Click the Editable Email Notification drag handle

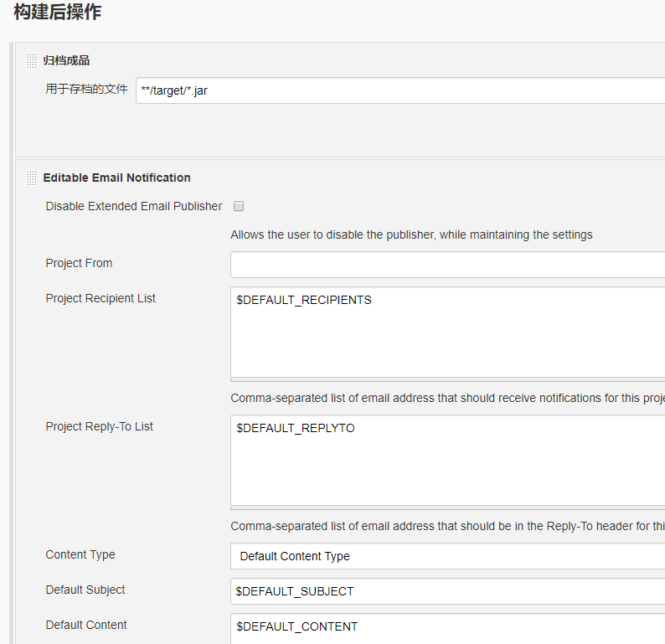(x=31, y=178)
